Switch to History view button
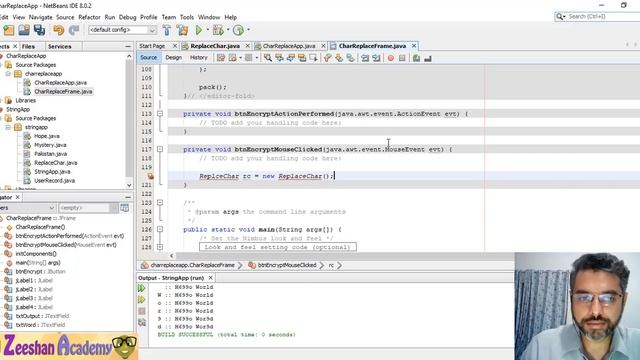 (x=199, y=58)
